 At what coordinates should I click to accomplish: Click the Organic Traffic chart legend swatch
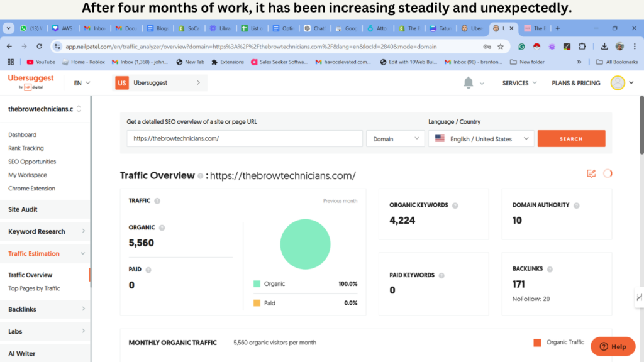537,343
